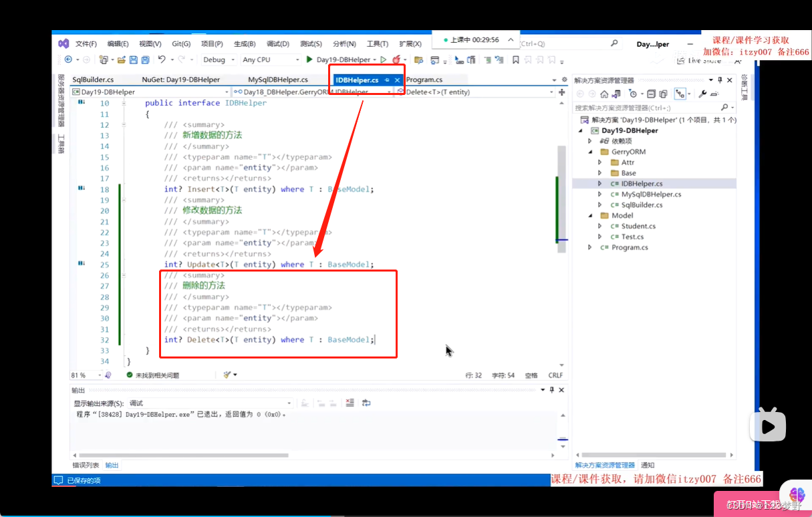
Task: Open the Debug configuration dropdown
Action: click(x=219, y=60)
